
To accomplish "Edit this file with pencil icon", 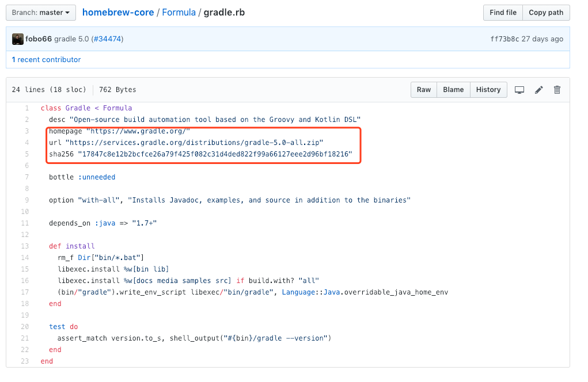I will pyautogui.click(x=538, y=90).
